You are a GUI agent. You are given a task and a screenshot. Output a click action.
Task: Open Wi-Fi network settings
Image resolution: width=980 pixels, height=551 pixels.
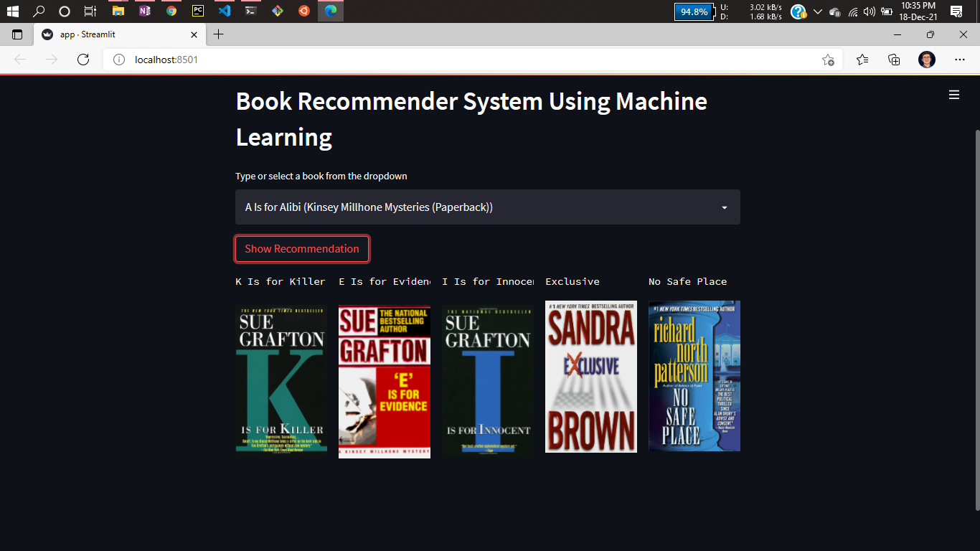[853, 11]
